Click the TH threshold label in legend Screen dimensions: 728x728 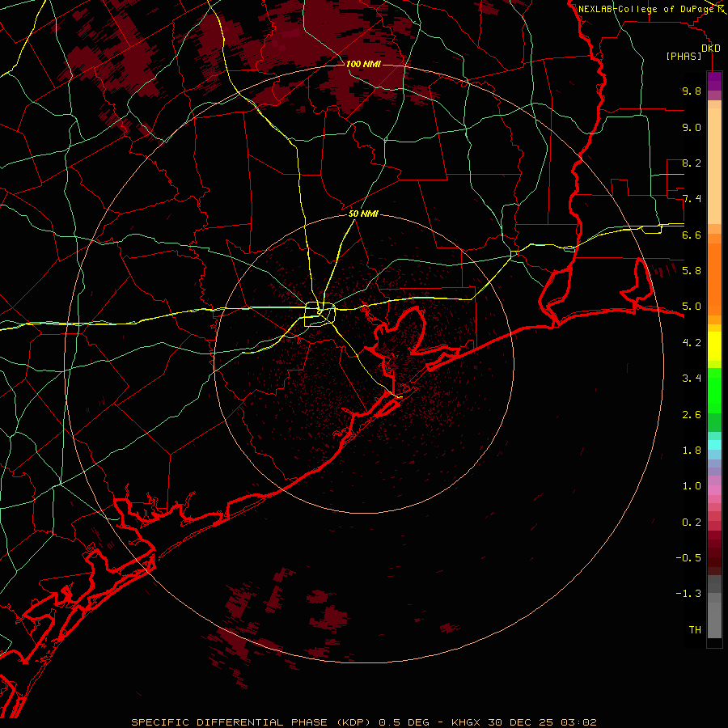[695, 629]
